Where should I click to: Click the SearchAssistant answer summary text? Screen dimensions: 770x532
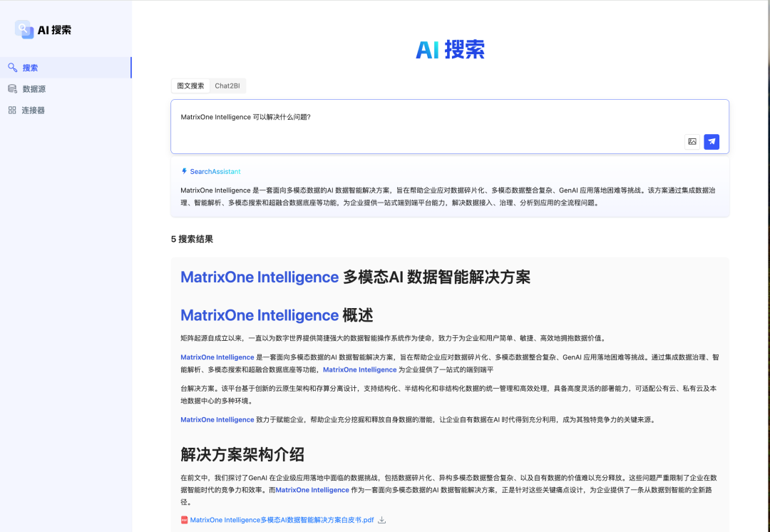449,197
